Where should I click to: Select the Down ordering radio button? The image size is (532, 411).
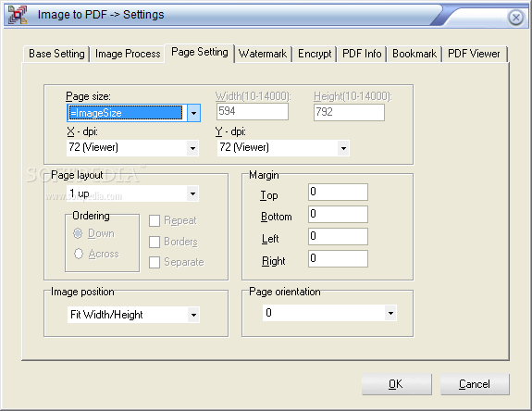(78, 233)
